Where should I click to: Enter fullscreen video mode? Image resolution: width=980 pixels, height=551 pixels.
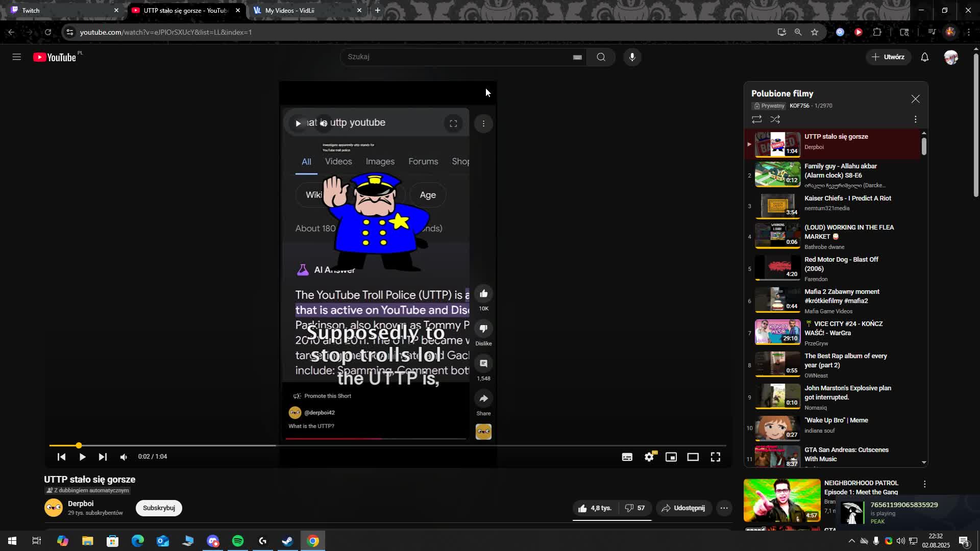[716, 457]
